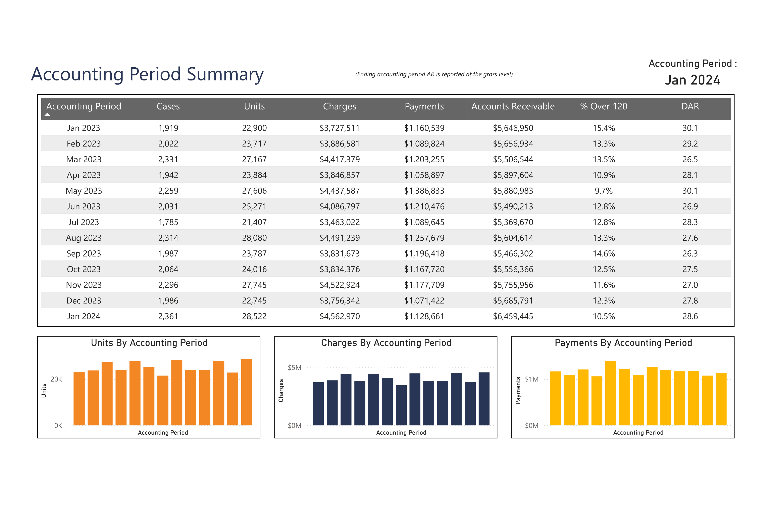Select the Jan 2023 row label
The image size is (771, 532).
click(84, 128)
